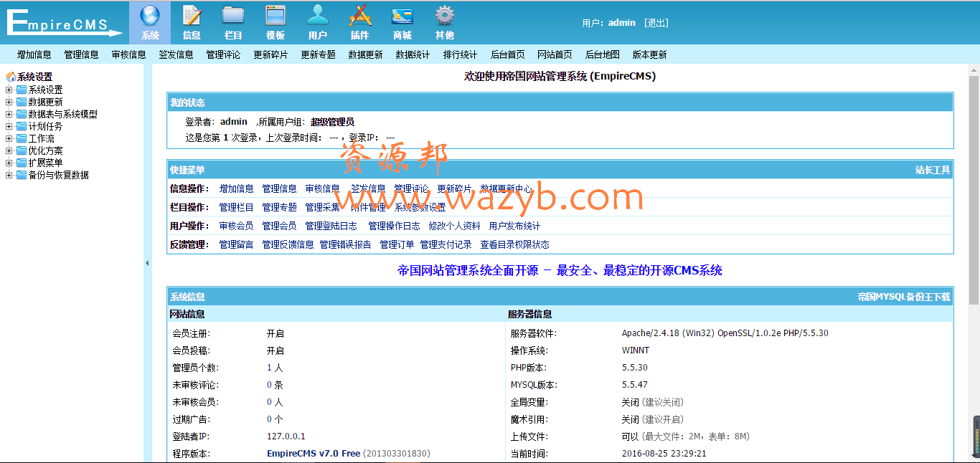980x463 pixels.
Task: Open EmpireCMS v7.0 Free version link
Action: [314, 454]
